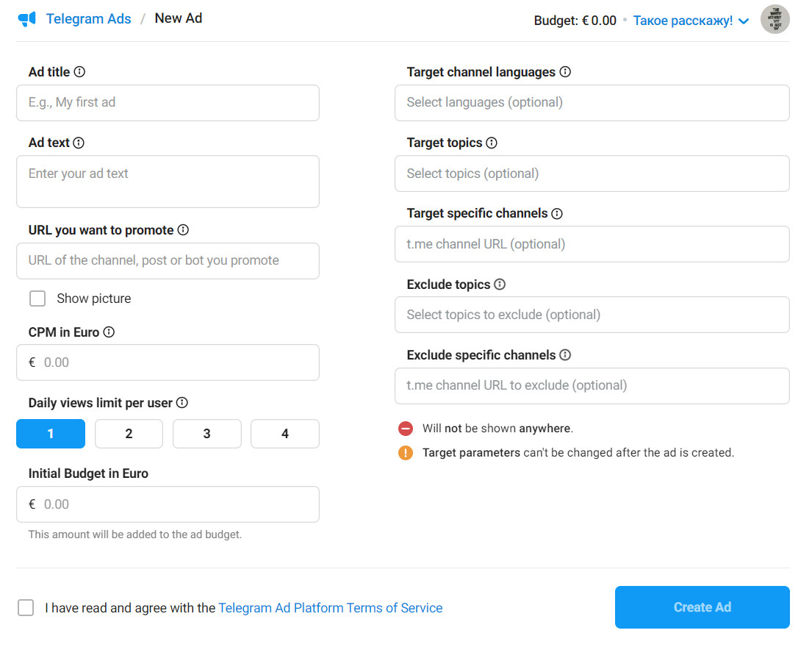This screenshot has height=658, width=812.
Task: Click the CPM in Euro info icon
Action: click(x=109, y=332)
